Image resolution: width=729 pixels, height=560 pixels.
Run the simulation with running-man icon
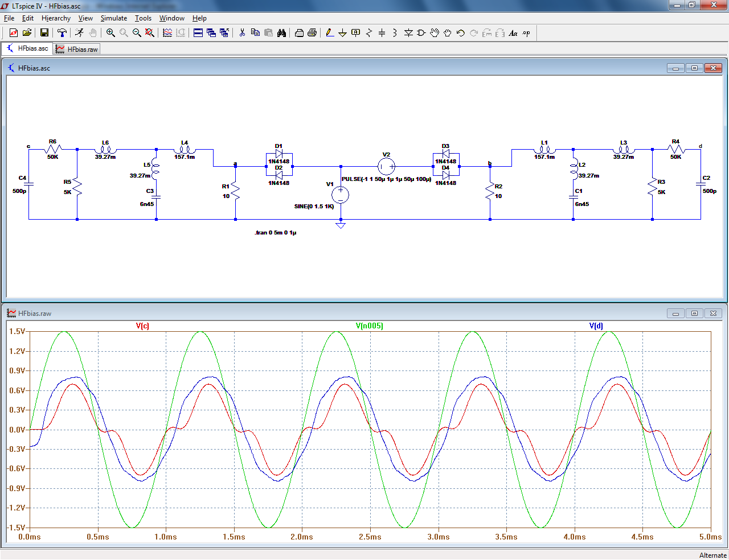[x=80, y=33]
